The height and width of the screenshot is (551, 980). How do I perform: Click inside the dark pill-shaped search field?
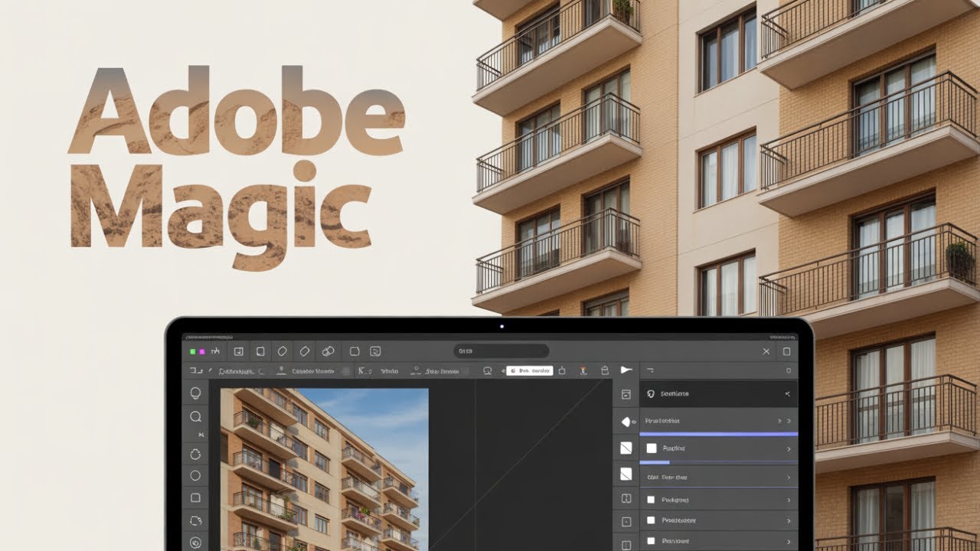coord(501,351)
